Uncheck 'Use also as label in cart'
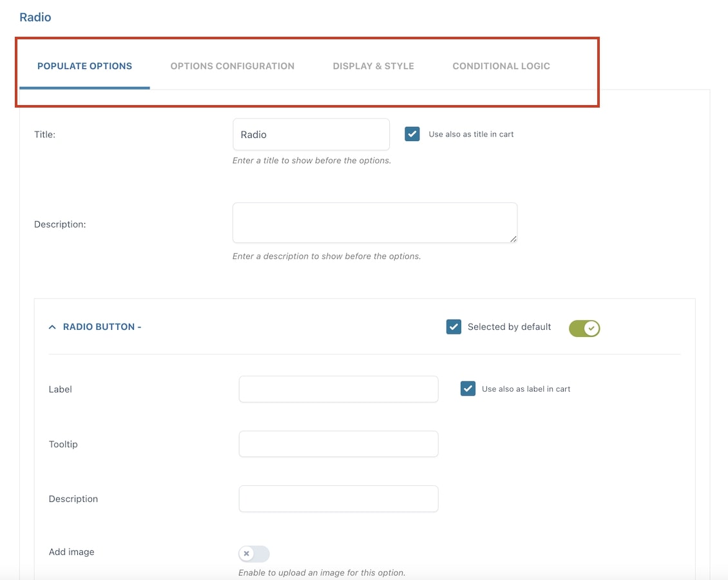 (468, 389)
